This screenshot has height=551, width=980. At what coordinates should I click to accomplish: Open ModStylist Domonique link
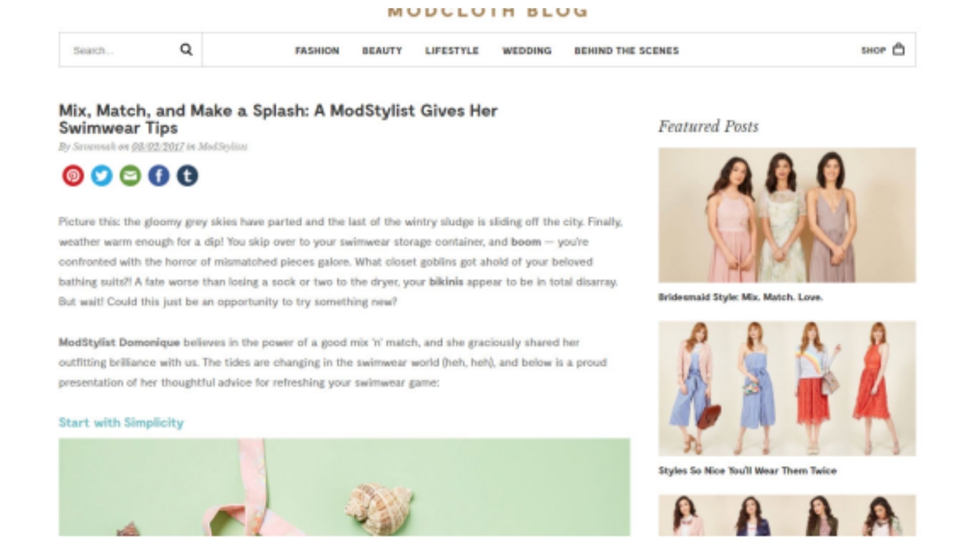119,342
